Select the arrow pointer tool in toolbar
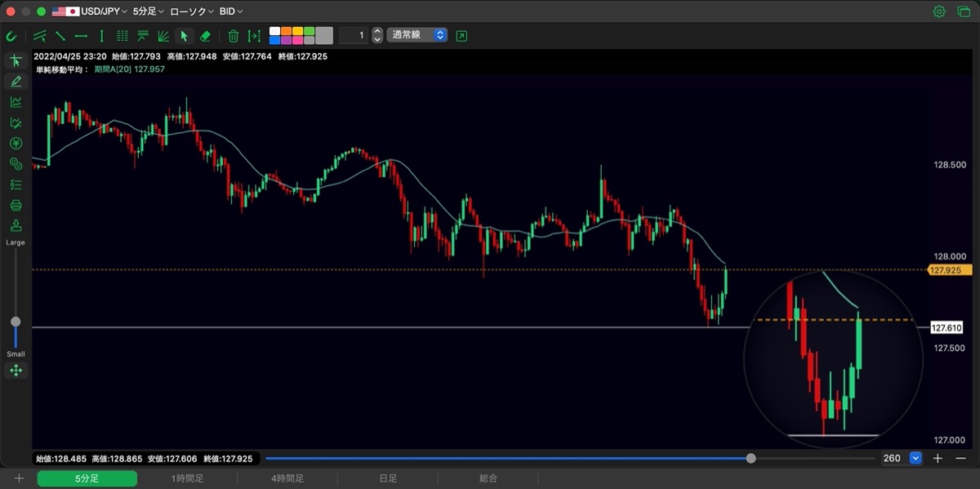 tap(184, 36)
